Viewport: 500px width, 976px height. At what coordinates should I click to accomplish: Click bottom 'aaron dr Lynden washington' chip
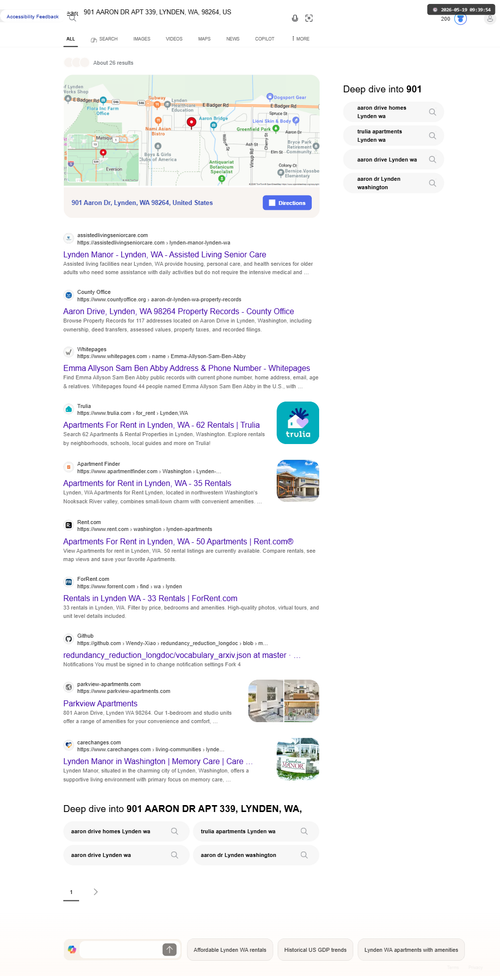(x=256, y=855)
